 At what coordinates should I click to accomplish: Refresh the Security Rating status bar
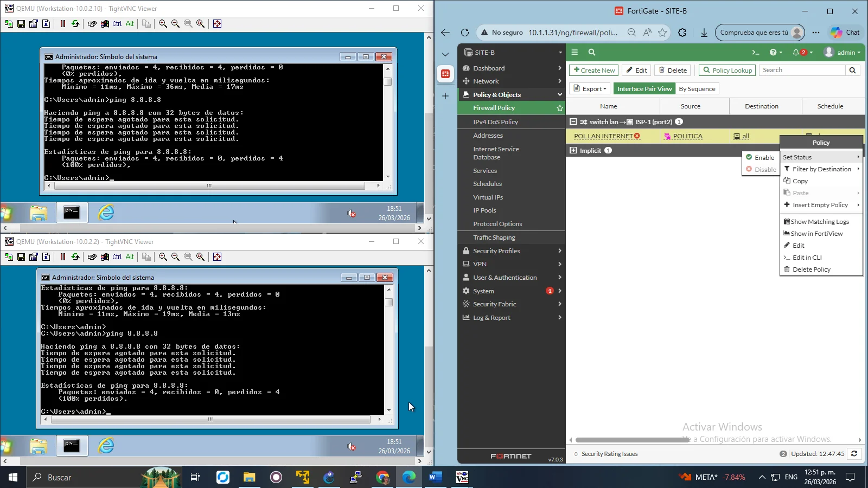click(x=854, y=454)
